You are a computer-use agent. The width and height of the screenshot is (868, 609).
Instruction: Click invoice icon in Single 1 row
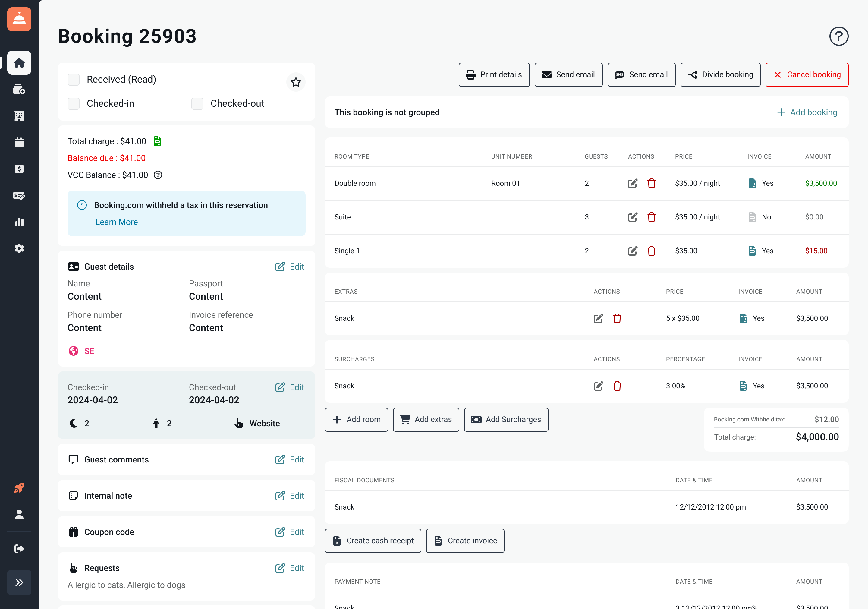coord(752,251)
